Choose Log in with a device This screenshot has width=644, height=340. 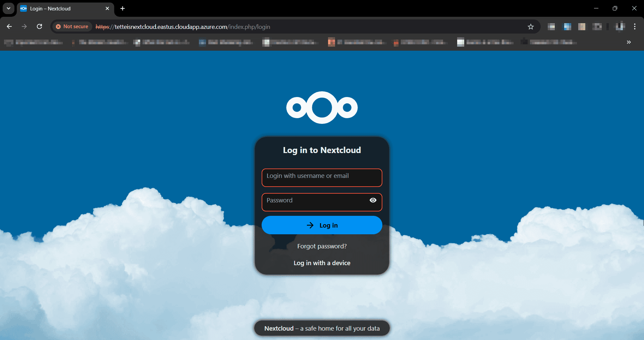tap(322, 263)
